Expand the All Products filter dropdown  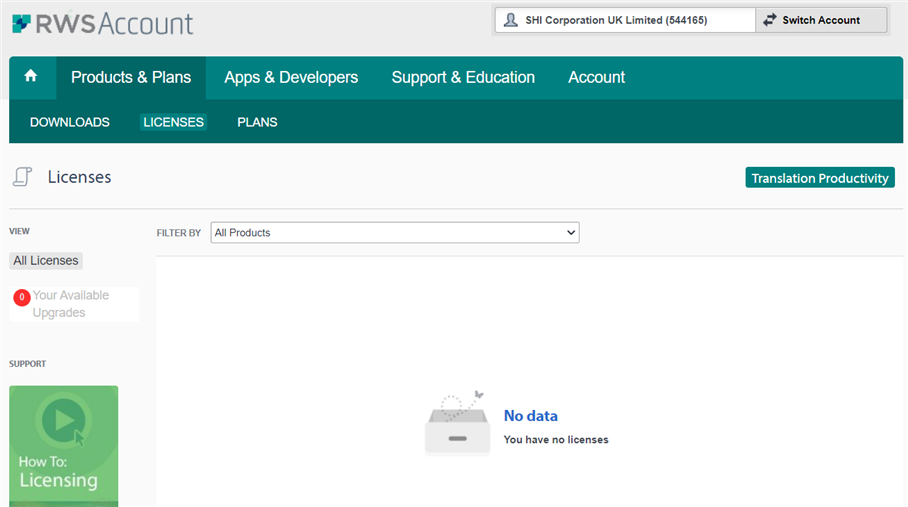click(x=395, y=233)
